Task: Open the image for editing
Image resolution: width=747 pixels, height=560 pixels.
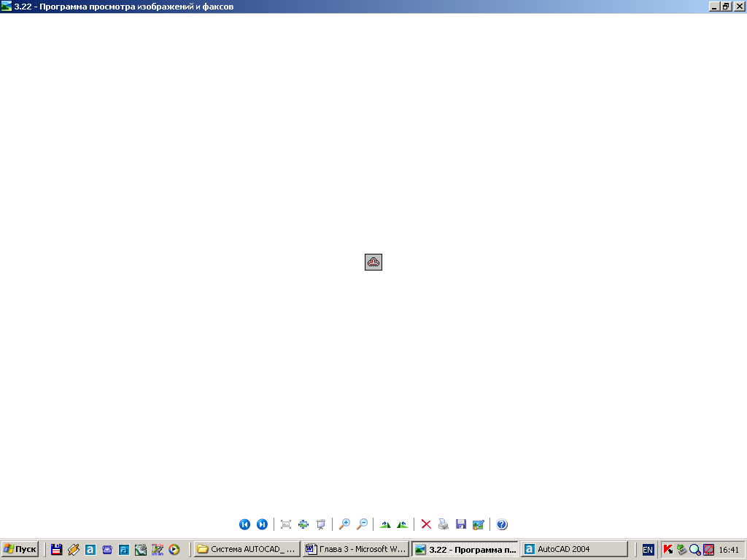Action: tap(479, 524)
